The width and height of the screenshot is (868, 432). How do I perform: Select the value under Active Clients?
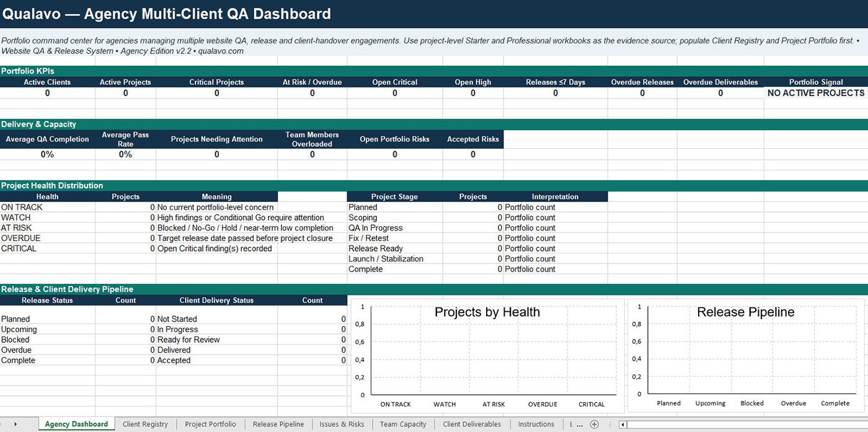(x=47, y=93)
